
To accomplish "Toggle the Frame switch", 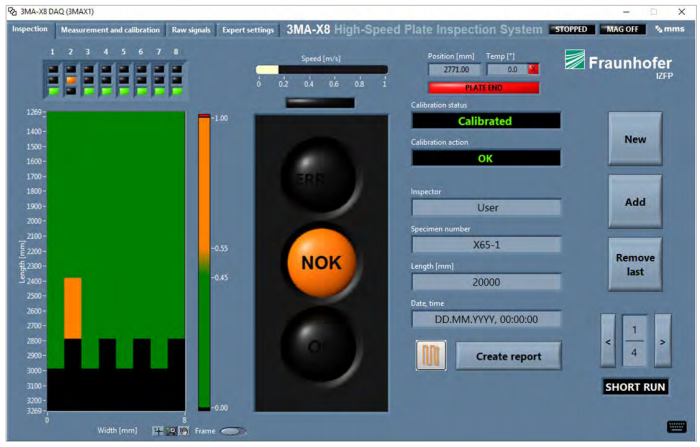I will tap(233, 431).
